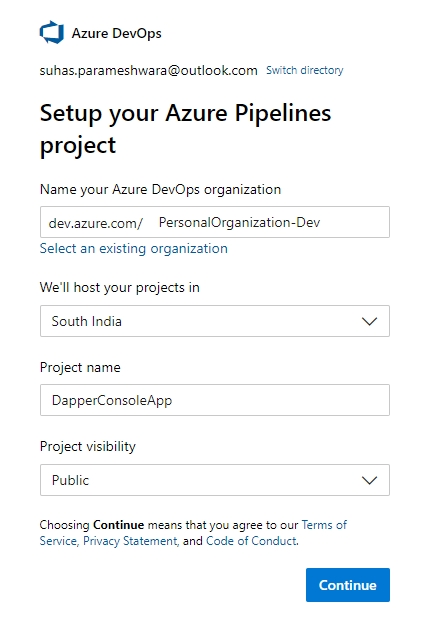The height and width of the screenshot is (624, 431).
Task: Click the blue Continue button
Action: tap(348, 585)
